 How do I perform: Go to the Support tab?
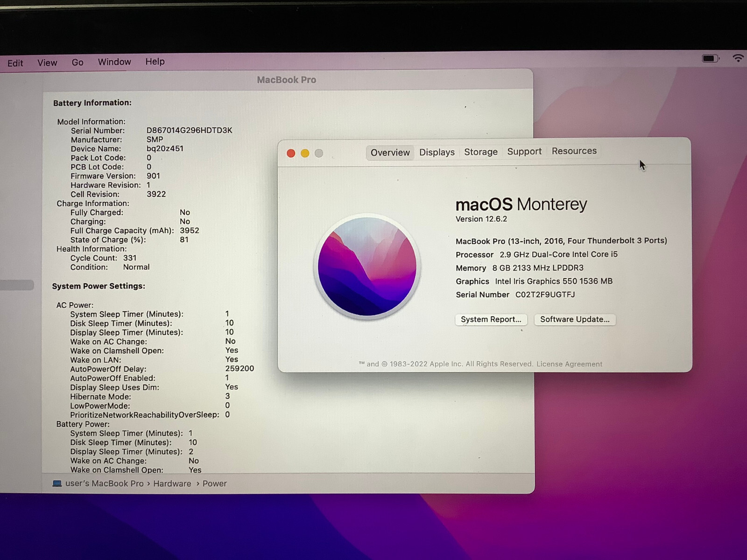[524, 151]
